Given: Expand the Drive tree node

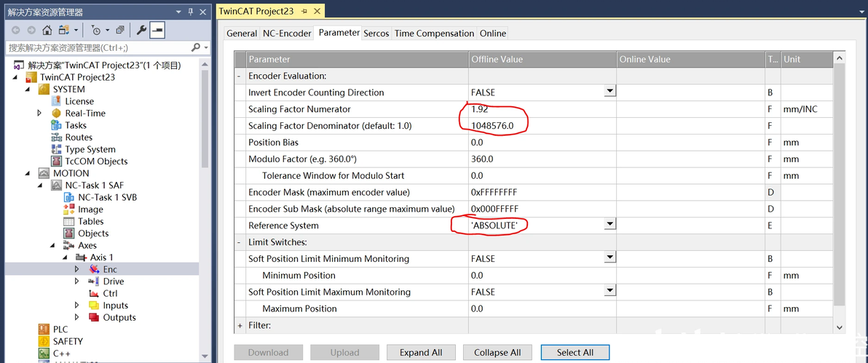Looking at the screenshot, I should coord(77,282).
